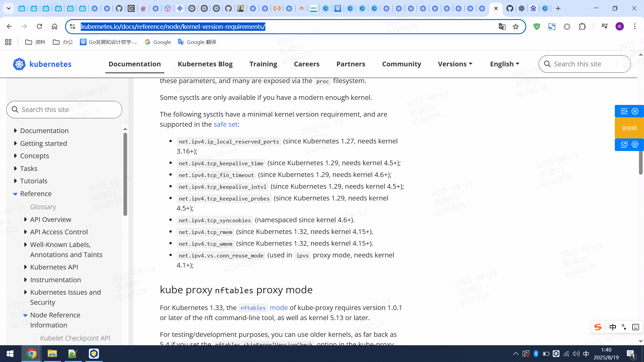The image size is (644, 362).
Task: Click the home button icon
Action: coord(54,26)
